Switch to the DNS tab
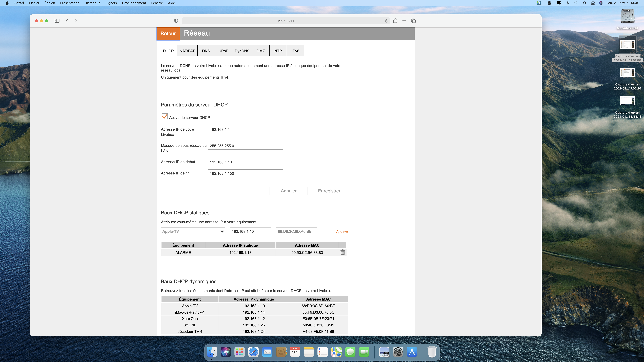The image size is (644, 362). pyautogui.click(x=206, y=51)
